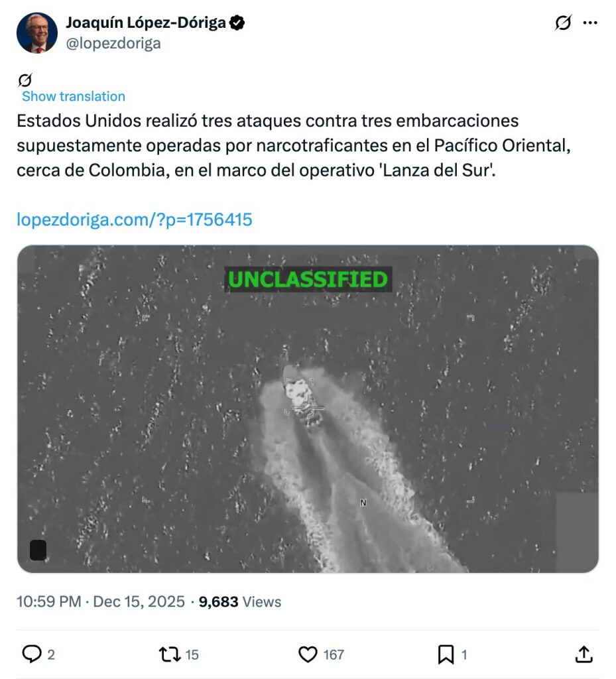Image resolution: width=616 pixels, height=679 pixels.
Task: Bookmark this post
Action: 446,654
